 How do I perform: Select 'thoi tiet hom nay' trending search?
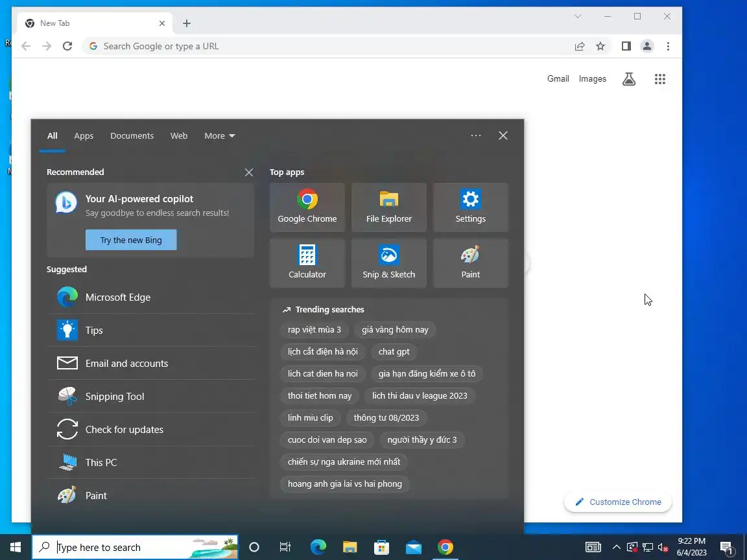(x=320, y=396)
